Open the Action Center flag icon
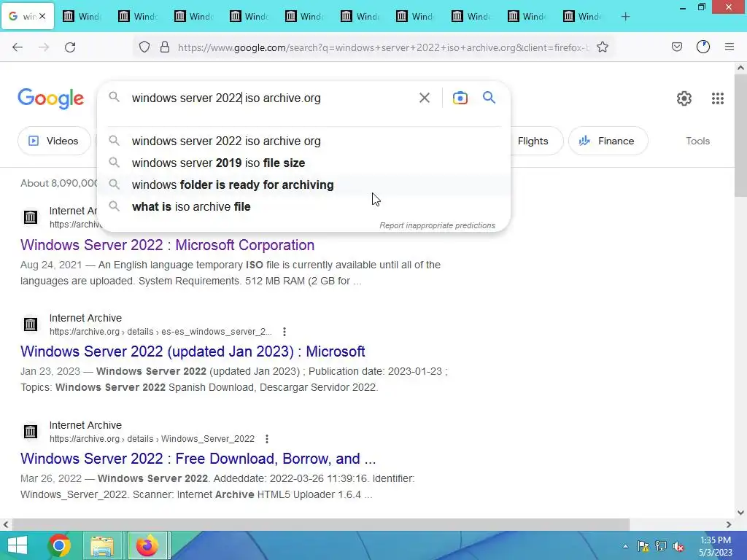The height and width of the screenshot is (560, 747). click(x=643, y=546)
